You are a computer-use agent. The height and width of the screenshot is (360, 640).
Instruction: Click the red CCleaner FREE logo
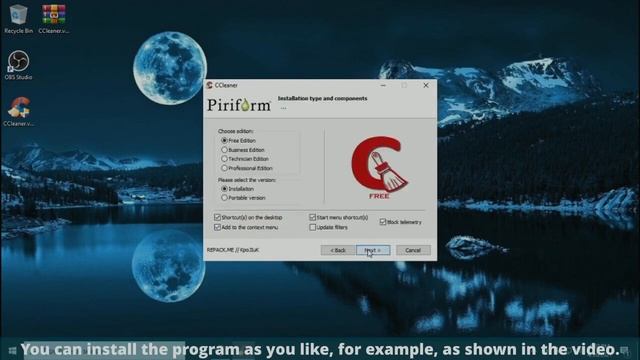(x=380, y=167)
